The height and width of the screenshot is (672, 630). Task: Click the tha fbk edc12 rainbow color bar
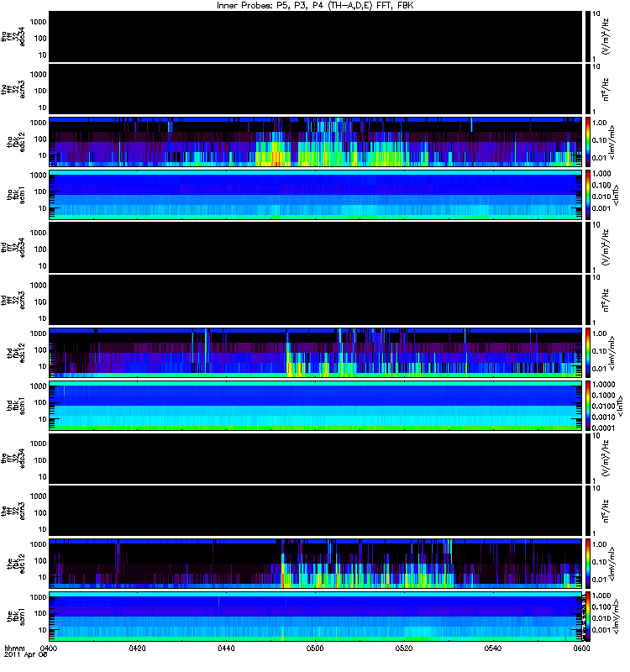[x=588, y=142]
